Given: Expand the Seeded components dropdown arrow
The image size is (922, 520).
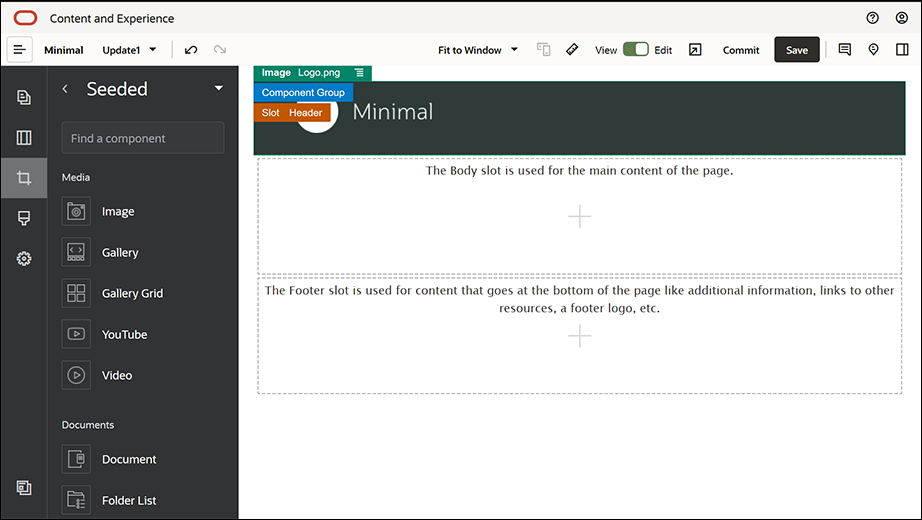Looking at the screenshot, I should pyautogui.click(x=219, y=88).
